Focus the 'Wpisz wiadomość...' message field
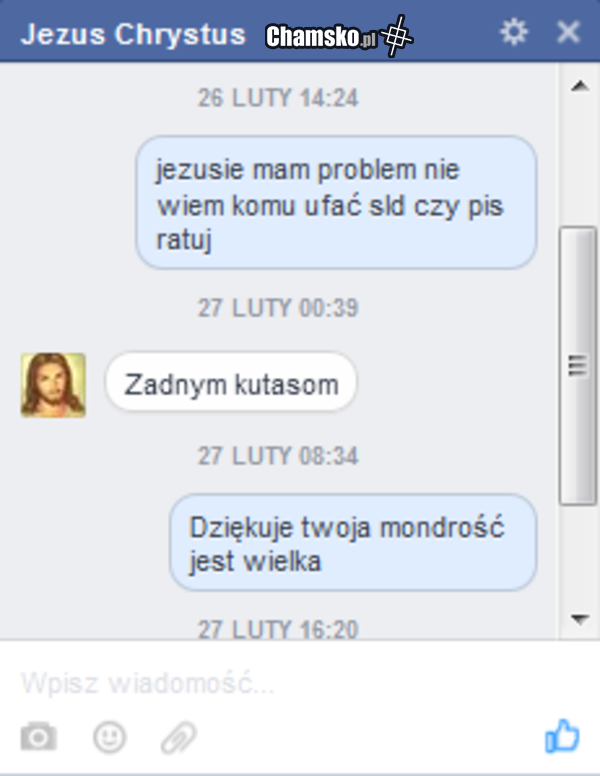The height and width of the screenshot is (776, 600). point(300,683)
